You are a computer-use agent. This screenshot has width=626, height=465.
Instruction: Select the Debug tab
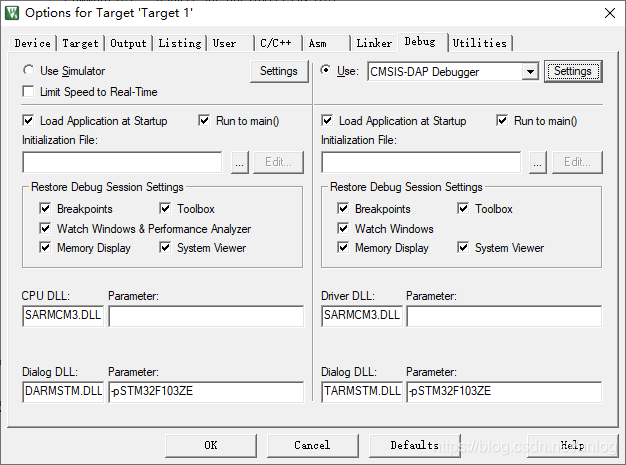[x=422, y=42]
